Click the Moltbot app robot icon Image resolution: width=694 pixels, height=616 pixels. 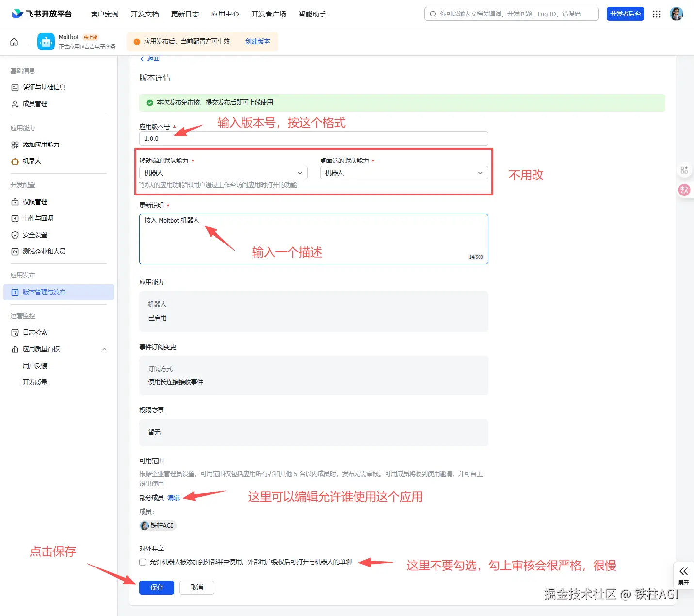46,42
